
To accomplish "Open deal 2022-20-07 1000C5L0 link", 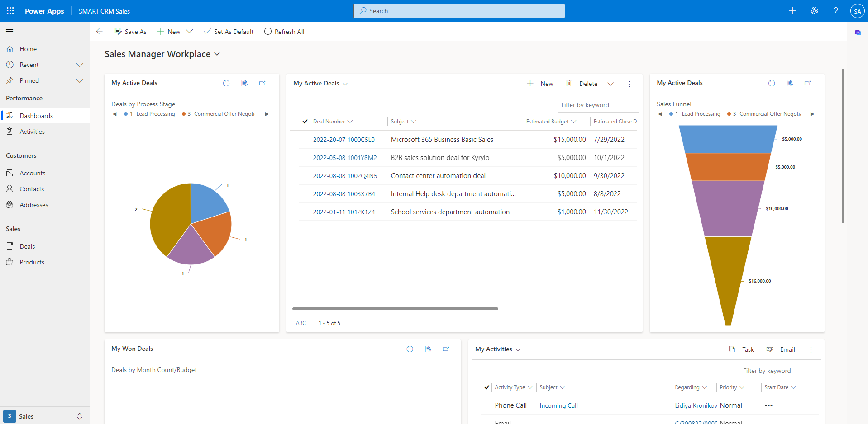I will [343, 140].
